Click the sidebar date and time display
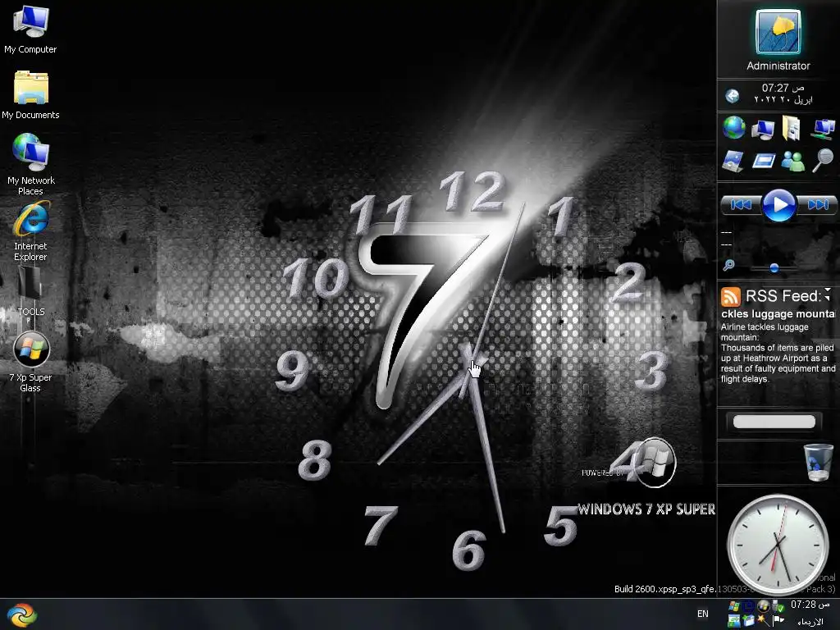840x630 pixels. pyautogui.click(x=783, y=94)
